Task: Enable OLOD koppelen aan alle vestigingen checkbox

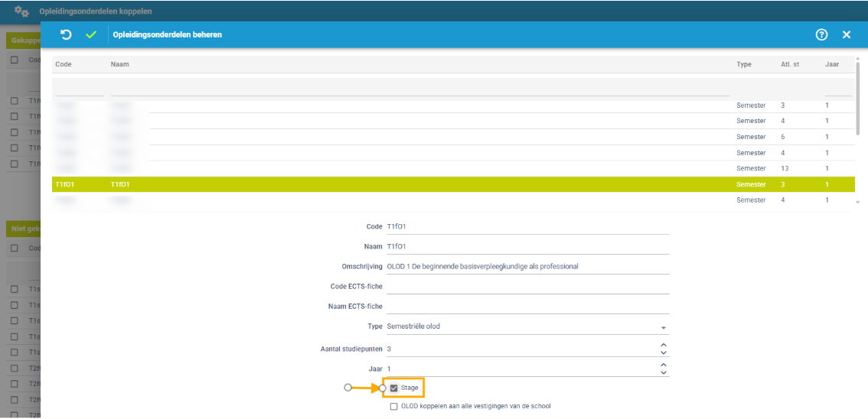Action: pyautogui.click(x=394, y=407)
